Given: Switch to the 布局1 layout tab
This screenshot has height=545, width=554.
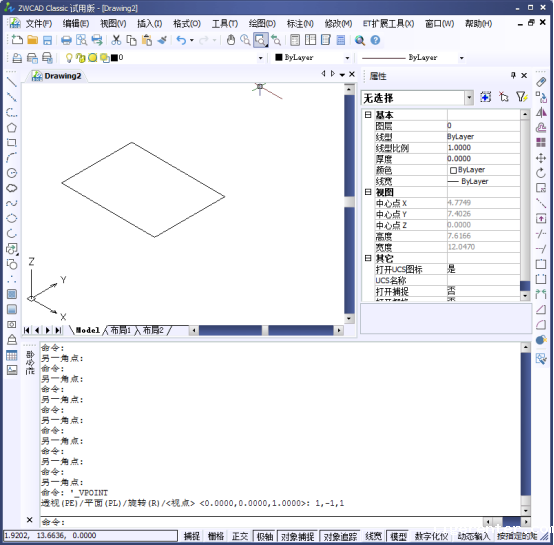Looking at the screenshot, I should [120, 330].
